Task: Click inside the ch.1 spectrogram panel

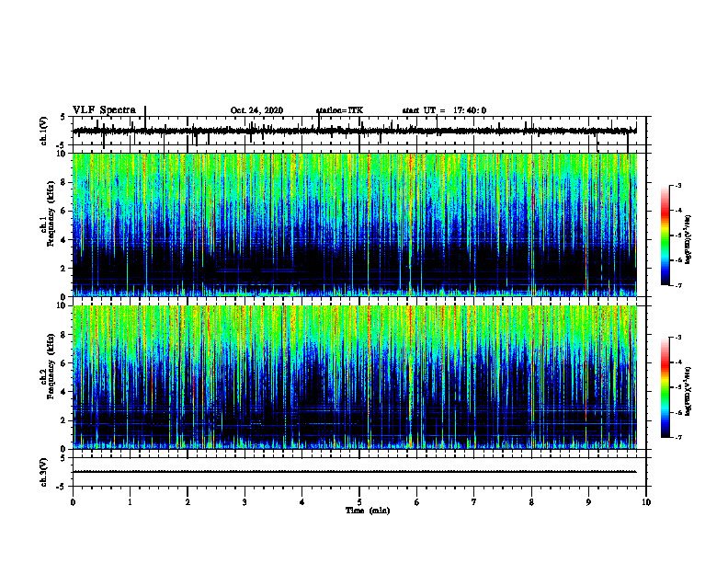Action: [x=355, y=224]
